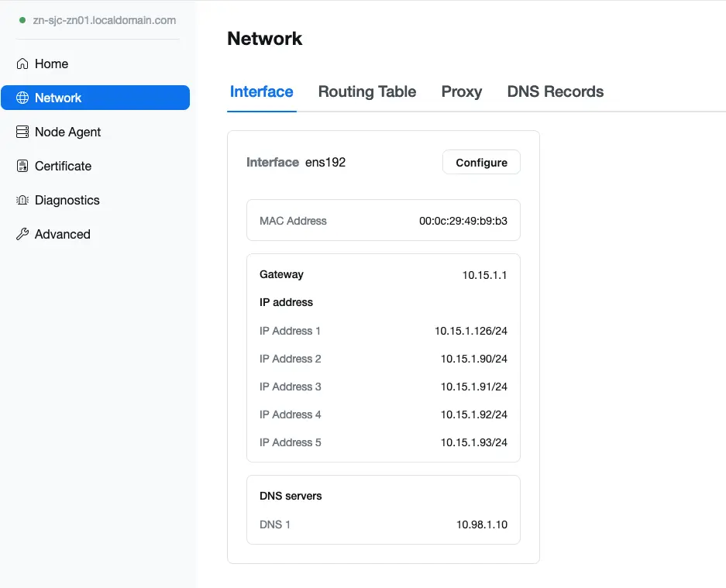Click the Home house icon in sidebar

pos(22,64)
